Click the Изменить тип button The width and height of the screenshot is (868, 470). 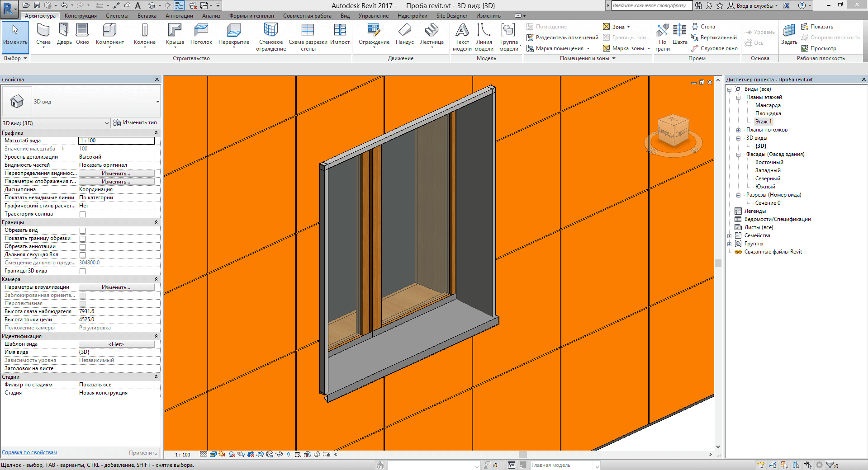pos(135,122)
